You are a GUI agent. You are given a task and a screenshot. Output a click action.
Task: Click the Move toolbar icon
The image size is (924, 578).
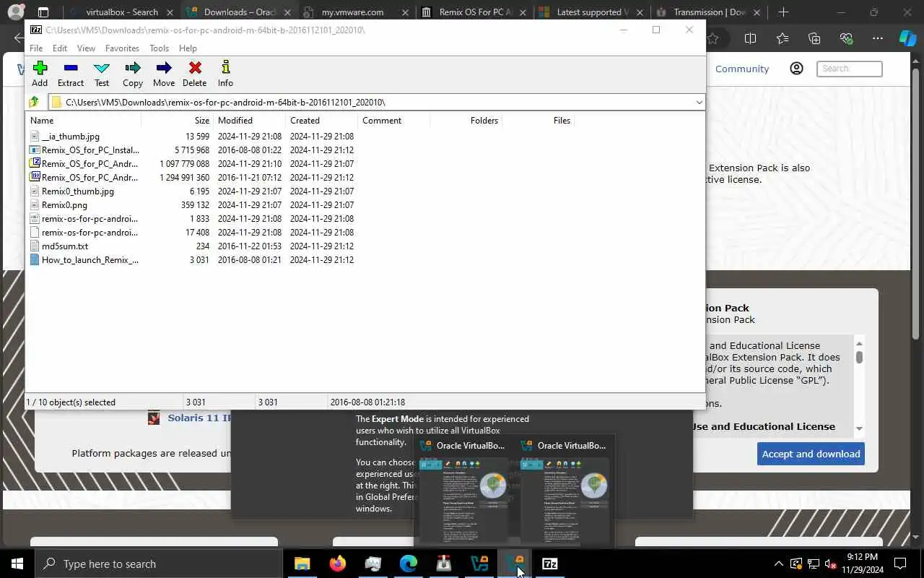pyautogui.click(x=164, y=74)
